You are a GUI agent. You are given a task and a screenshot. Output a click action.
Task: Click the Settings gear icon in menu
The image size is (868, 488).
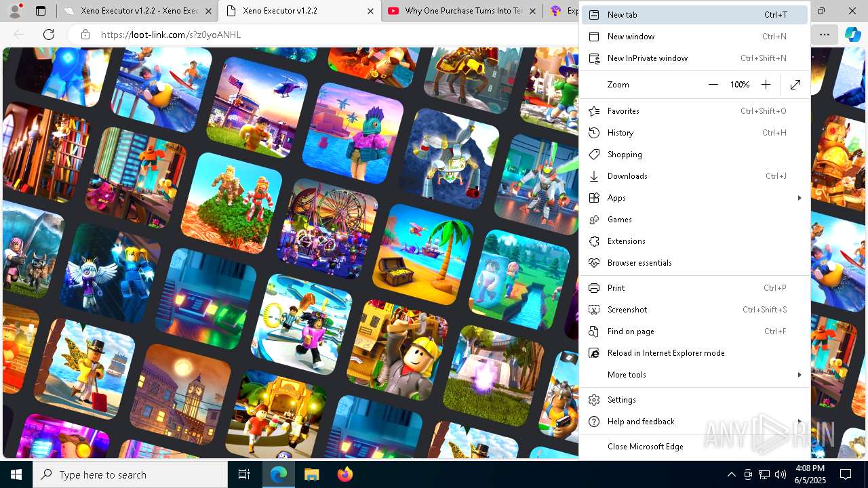594,400
